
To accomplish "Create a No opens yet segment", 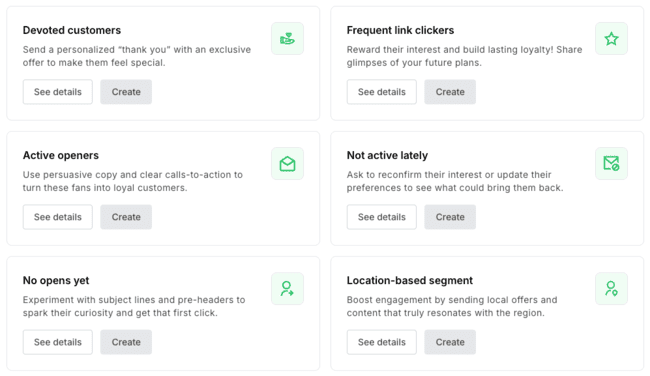I will [x=126, y=342].
